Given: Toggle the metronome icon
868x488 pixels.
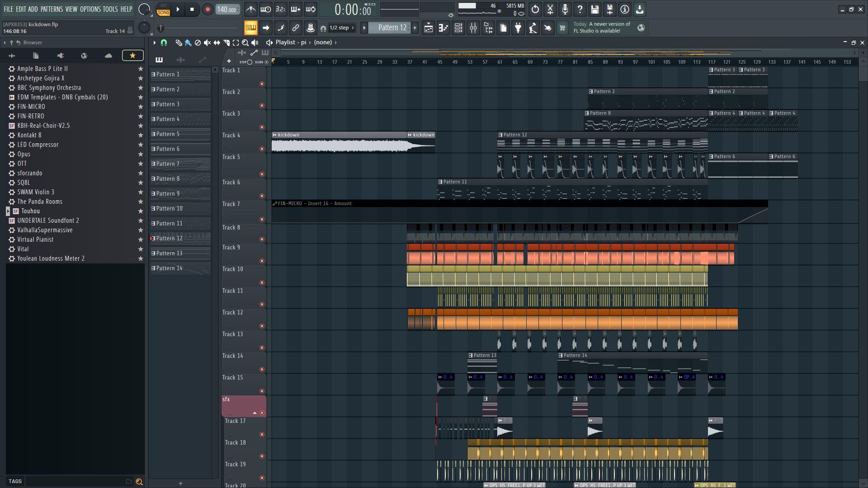Looking at the screenshot, I should point(250,9).
